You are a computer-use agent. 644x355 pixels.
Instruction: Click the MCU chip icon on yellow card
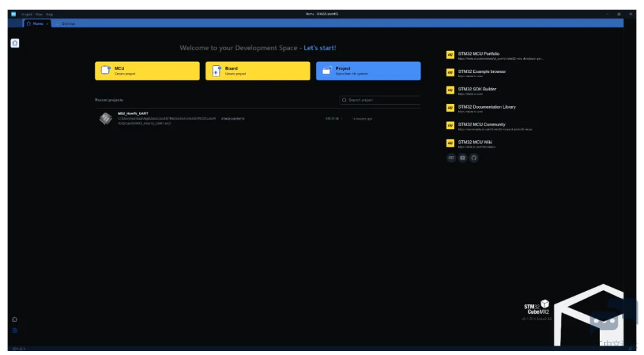[105, 71]
